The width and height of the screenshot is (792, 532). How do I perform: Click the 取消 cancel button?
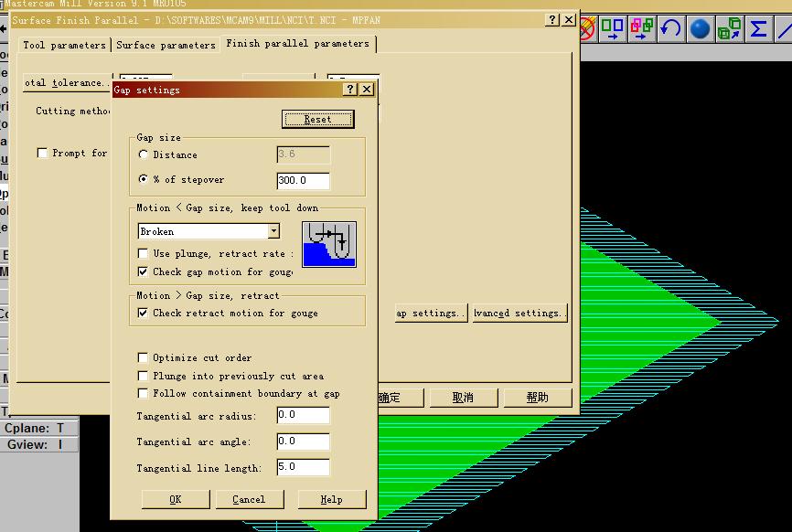coord(463,398)
